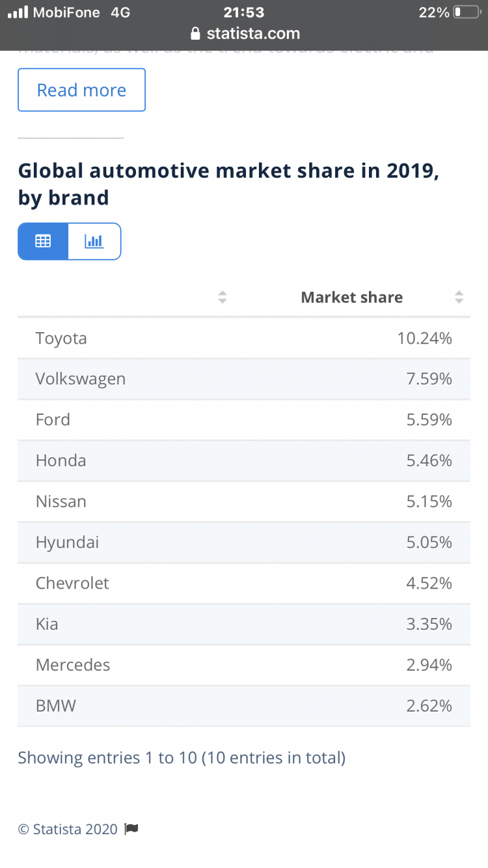The width and height of the screenshot is (488, 868).
Task: Sort by Market share column arrows
Action: (459, 298)
